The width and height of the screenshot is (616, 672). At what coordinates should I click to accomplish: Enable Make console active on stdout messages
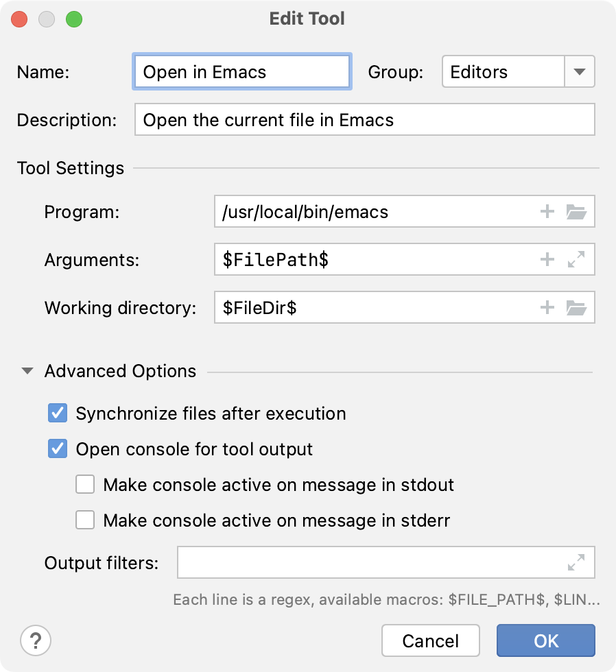[85, 485]
